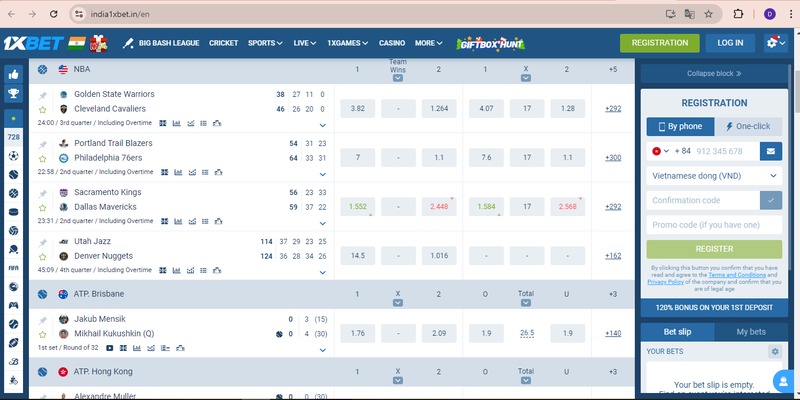Favorite the Warriors vs Cavaliers match star
Screen dimensions: 800x400
(x=43, y=109)
